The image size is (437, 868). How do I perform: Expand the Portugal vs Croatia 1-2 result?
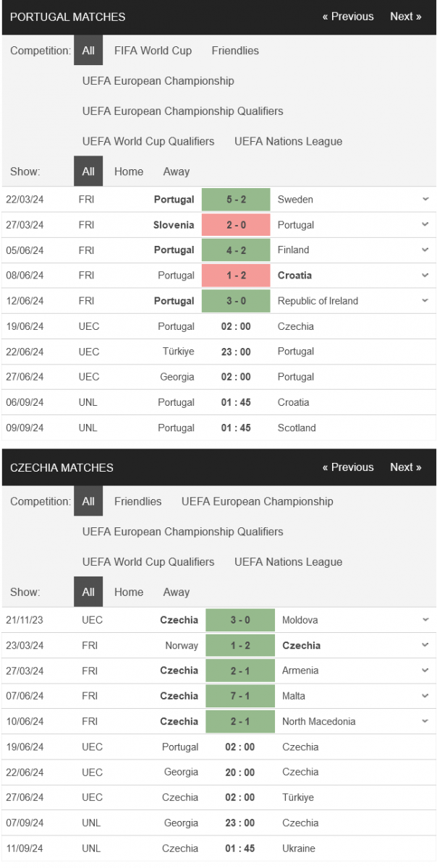pos(425,275)
